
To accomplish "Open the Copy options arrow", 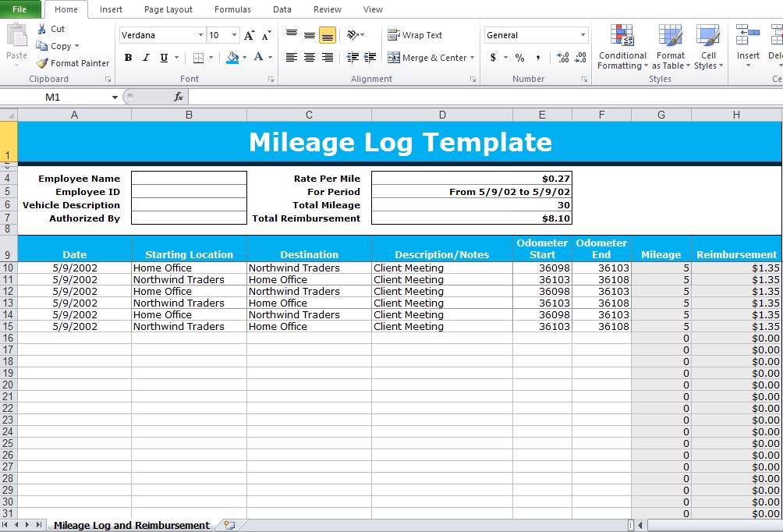I will (76, 46).
